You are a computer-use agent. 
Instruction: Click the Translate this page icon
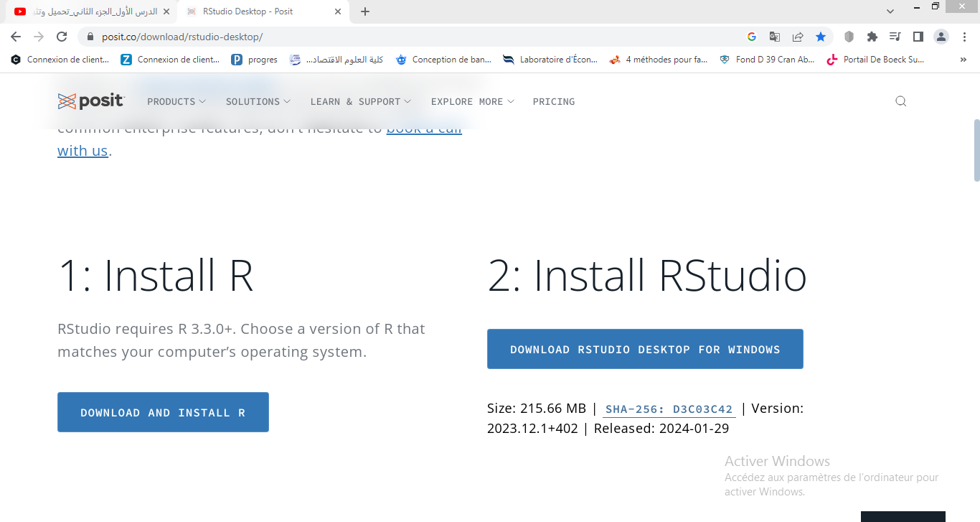(x=775, y=37)
